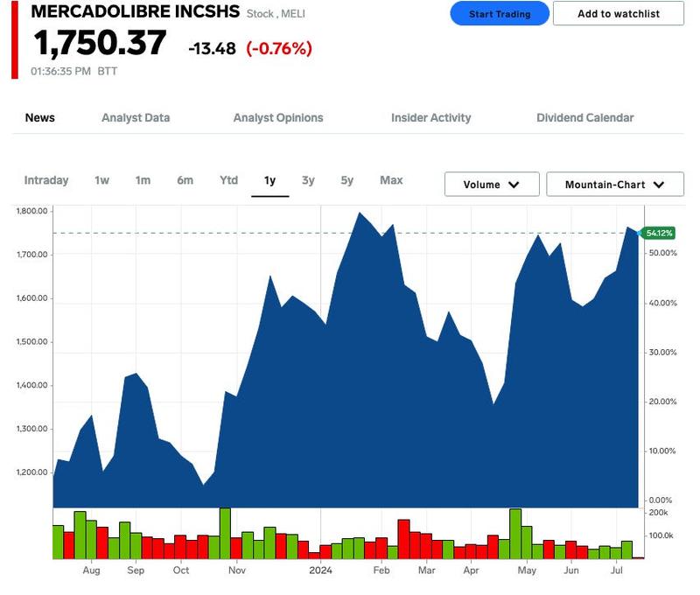The height and width of the screenshot is (595, 700).
Task: Select the 1y chart range
Action: pyautogui.click(x=269, y=180)
